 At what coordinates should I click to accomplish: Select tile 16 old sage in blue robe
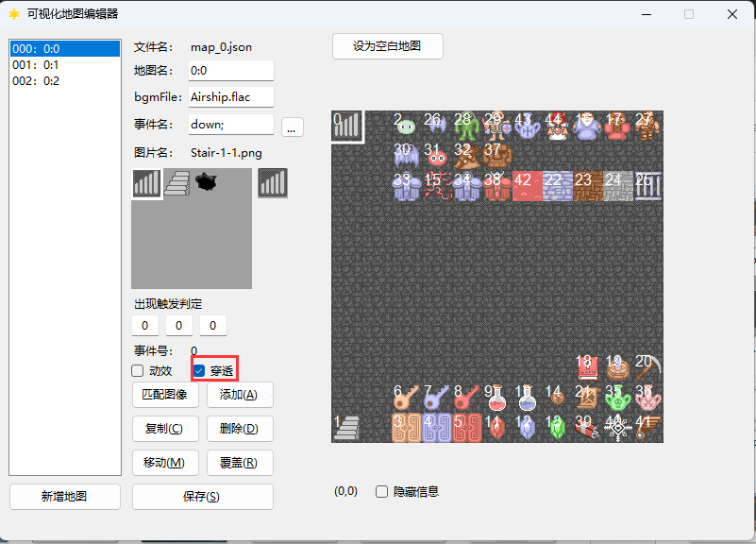click(x=588, y=126)
